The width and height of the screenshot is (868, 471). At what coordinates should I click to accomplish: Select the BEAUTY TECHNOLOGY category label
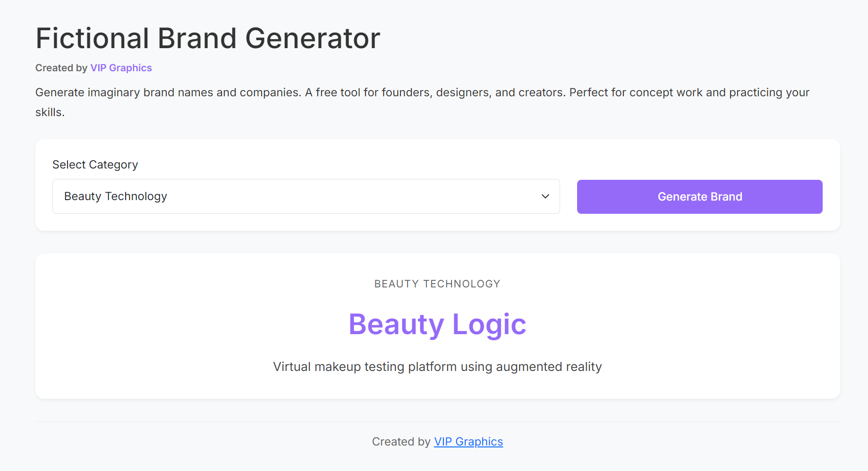pos(437,284)
